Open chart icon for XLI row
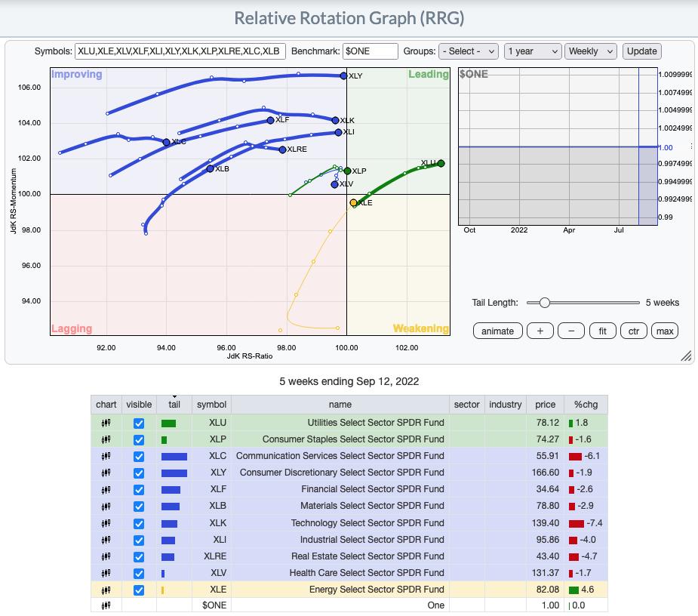 pyautogui.click(x=106, y=540)
